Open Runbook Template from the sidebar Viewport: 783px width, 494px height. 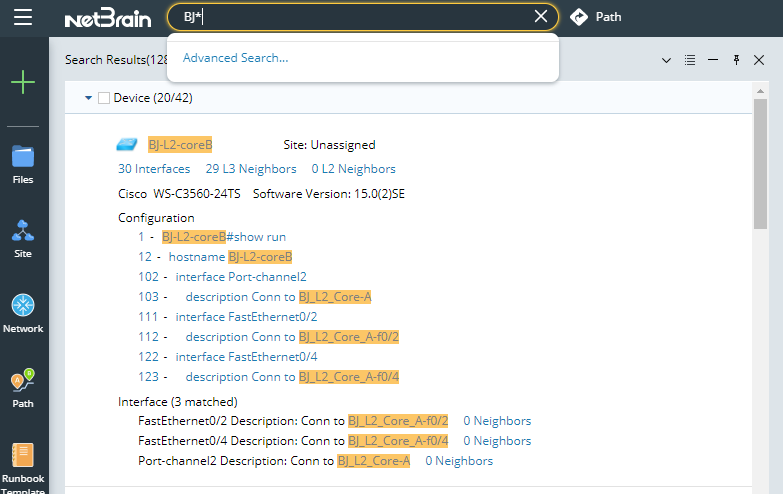click(x=23, y=468)
